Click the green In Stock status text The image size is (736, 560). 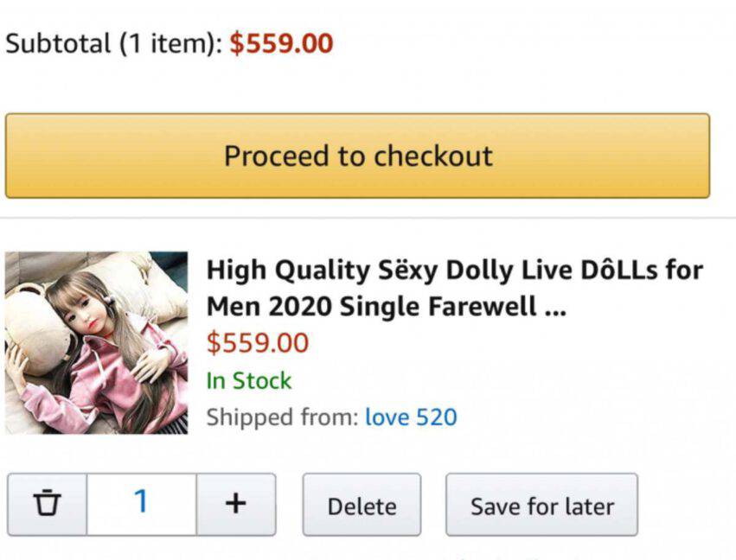248,380
